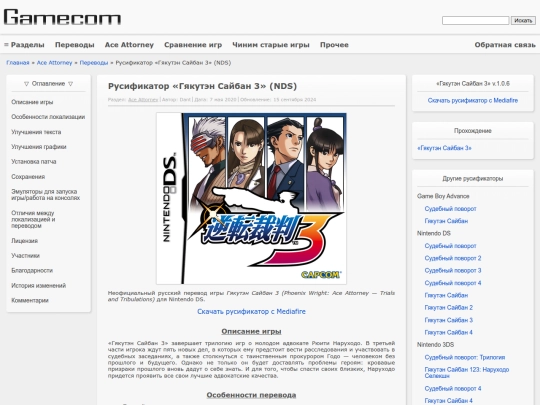Viewport: 540px width, 405px height.
Task: Click the Nintendo 3DS group label
Action: coord(435,345)
